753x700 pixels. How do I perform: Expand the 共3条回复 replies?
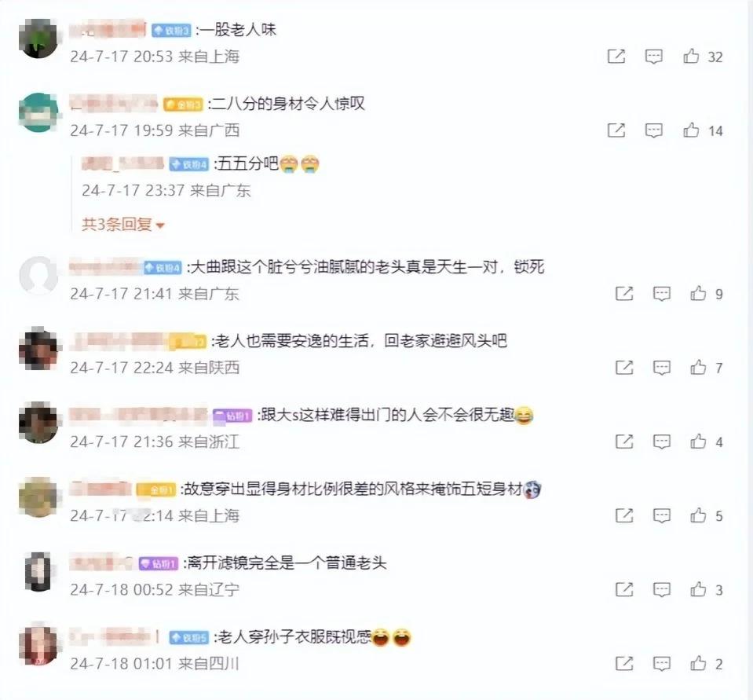pyautogui.click(x=123, y=225)
